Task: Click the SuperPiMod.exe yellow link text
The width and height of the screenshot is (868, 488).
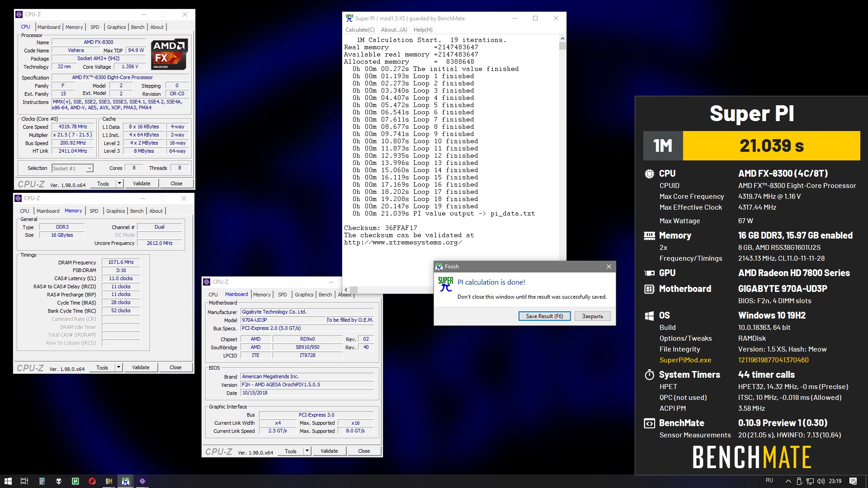Action: (685, 360)
